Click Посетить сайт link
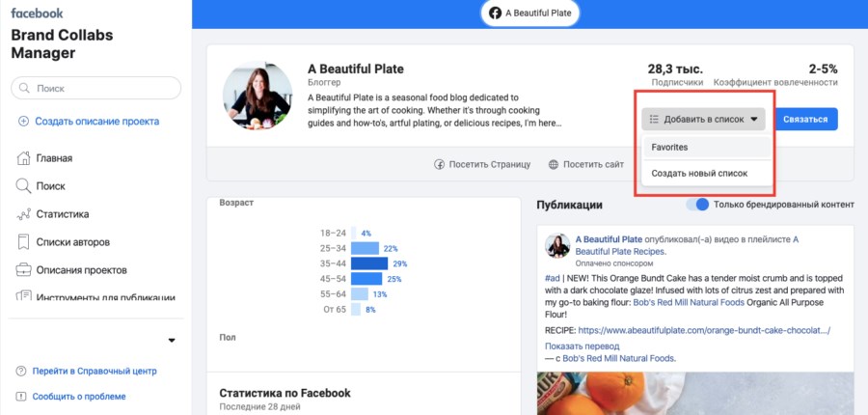Screen dimensions: 868x415 [593, 165]
